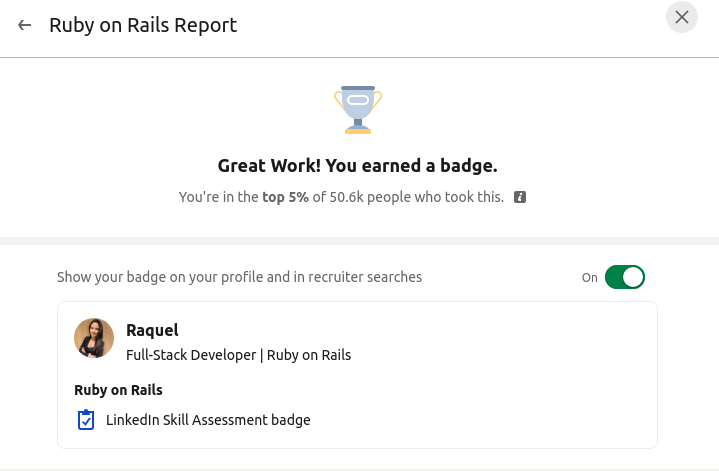Image resolution: width=719 pixels, height=471 pixels.
Task: Open Raquel's profile photo
Action: (94, 338)
